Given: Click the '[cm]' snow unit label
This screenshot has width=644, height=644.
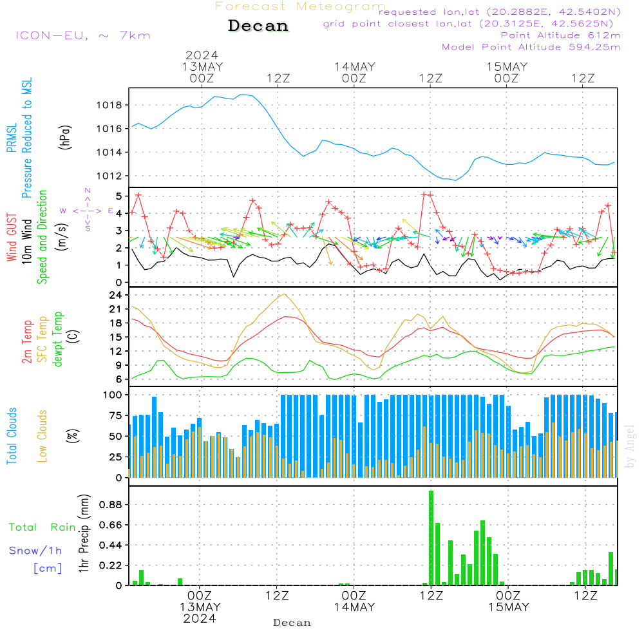Looking at the screenshot, I should [48, 569].
